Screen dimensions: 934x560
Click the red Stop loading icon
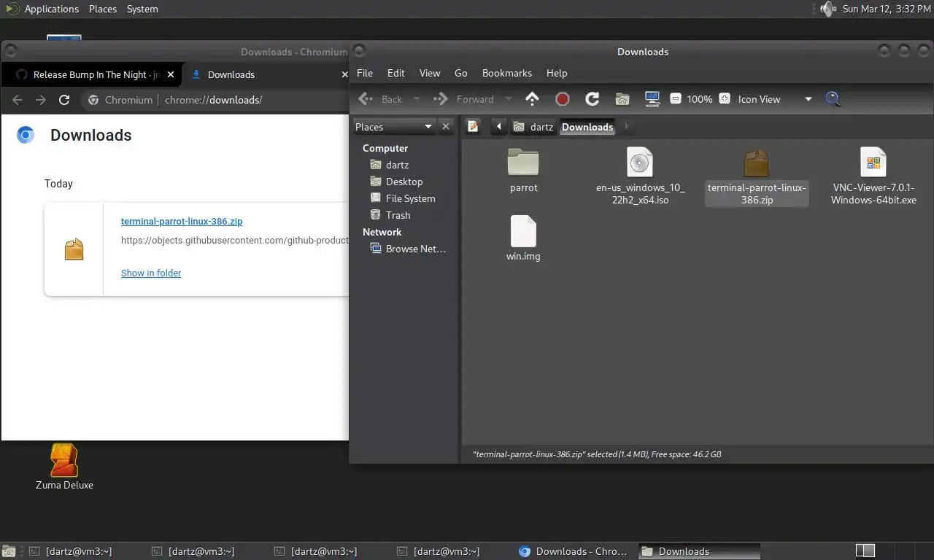pyautogui.click(x=563, y=99)
